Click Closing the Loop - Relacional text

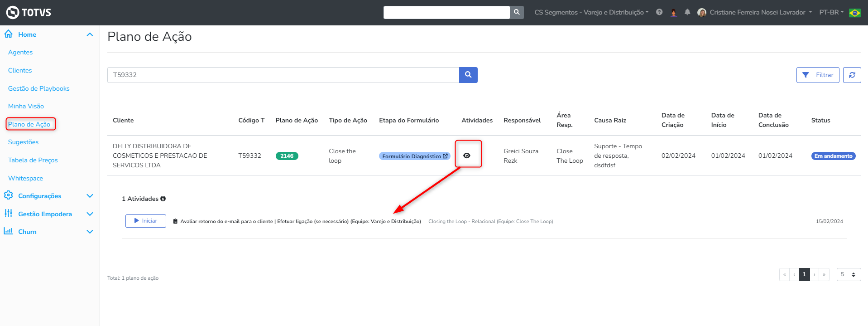click(x=491, y=221)
